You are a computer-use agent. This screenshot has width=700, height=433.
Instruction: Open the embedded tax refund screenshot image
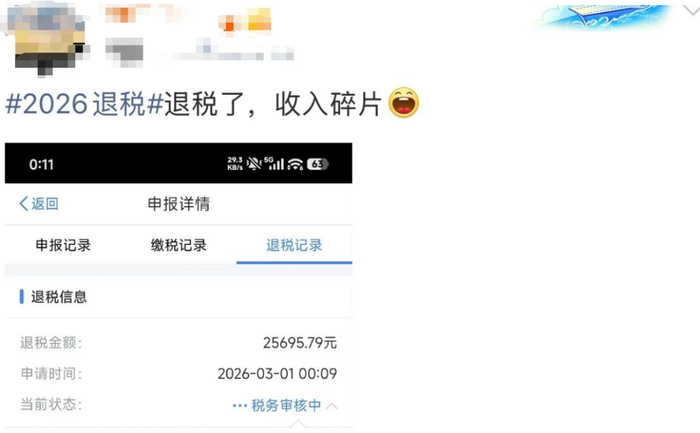[x=179, y=286]
